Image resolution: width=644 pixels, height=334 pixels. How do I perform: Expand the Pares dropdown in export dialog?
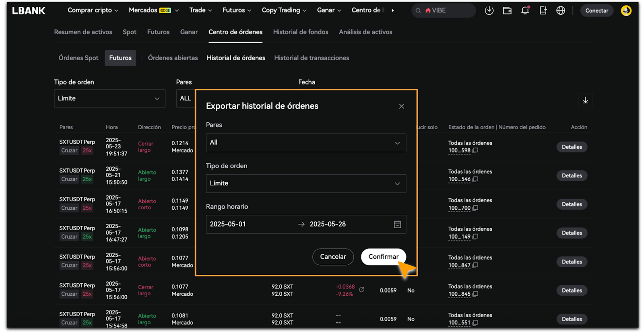[306, 143]
